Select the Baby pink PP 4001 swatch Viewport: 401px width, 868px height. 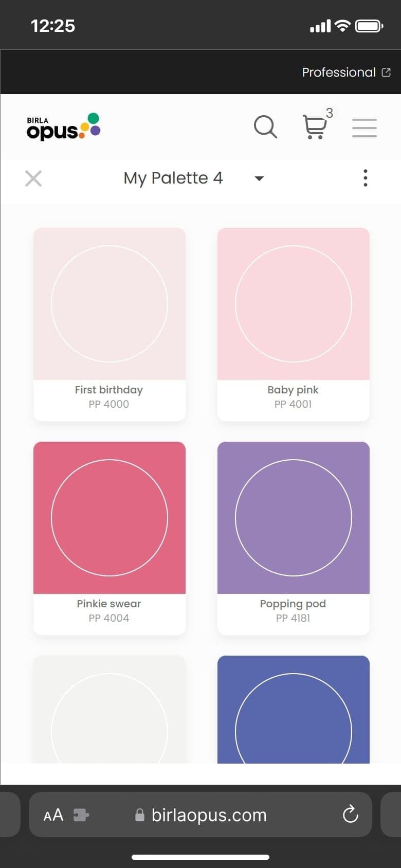pyautogui.click(x=294, y=324)
